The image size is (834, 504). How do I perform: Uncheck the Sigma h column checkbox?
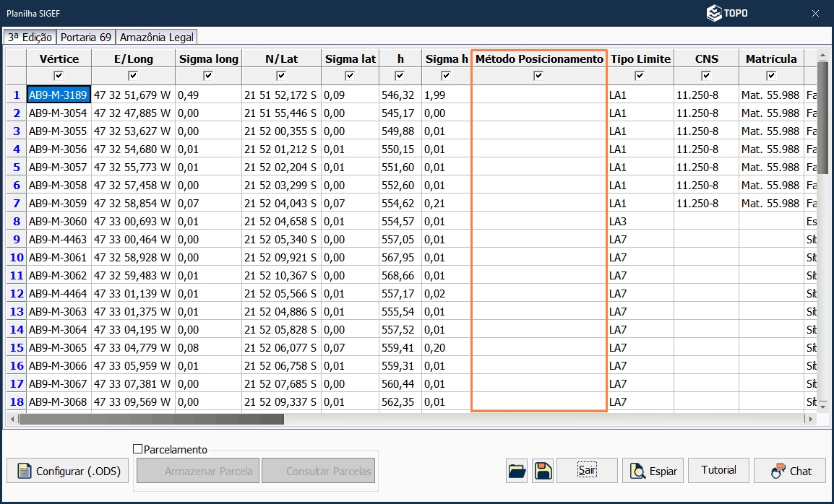coord(446,75)
